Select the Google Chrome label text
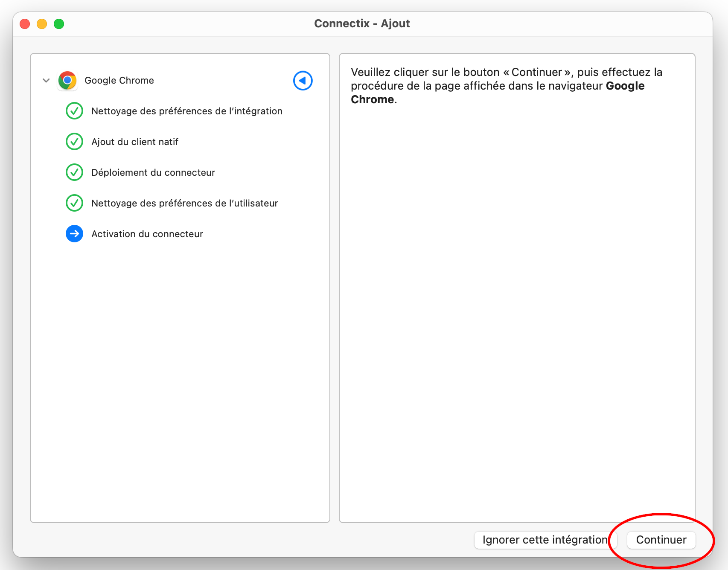The height and width of the screenshot is (570, 728). (x=119, y=80)
